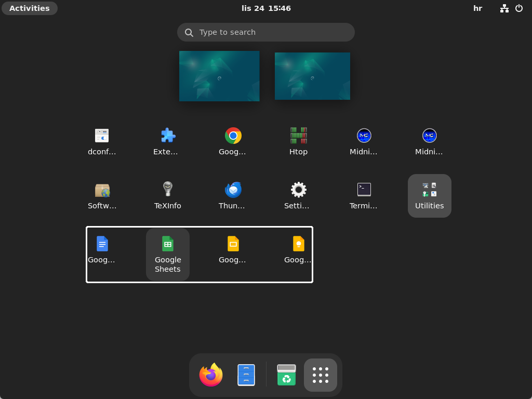Launch Google Docs blue document icon
The image size is (532, 399).
[102, 250]
